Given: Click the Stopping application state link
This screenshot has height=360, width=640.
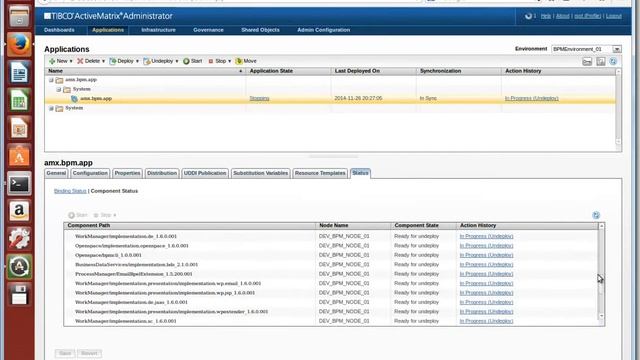Looking at the screenshot, I should 259,98.
